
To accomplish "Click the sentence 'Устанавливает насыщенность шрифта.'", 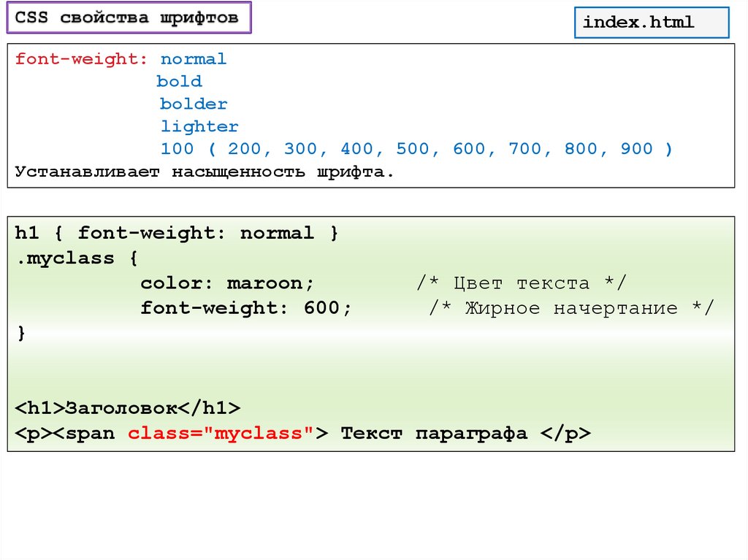I will [x=205, y=172].
